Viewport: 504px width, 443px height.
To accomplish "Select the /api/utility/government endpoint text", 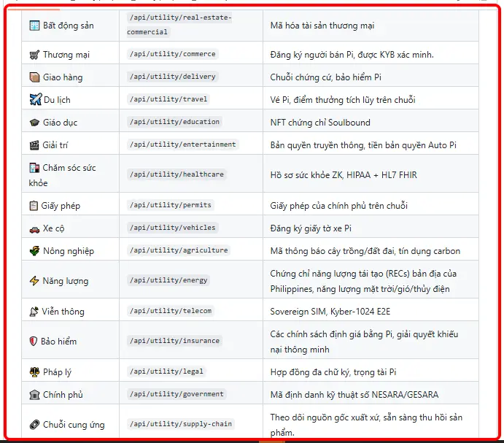I will pyautogui.click(x=177, y=394).
